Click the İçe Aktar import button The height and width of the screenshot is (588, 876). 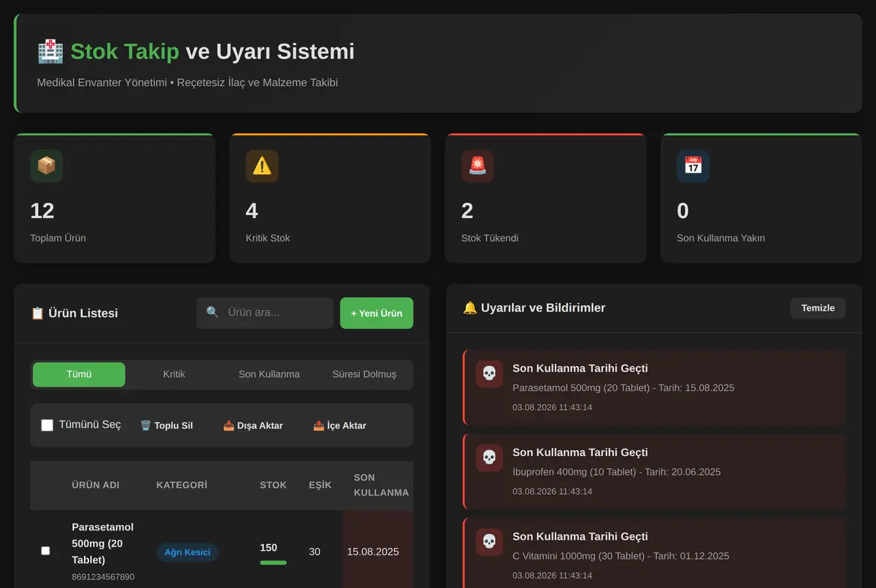(339, 425)
